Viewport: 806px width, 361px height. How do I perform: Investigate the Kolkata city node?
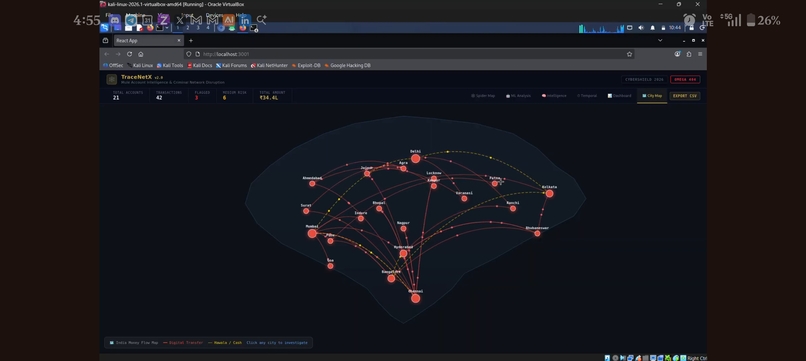549,194
